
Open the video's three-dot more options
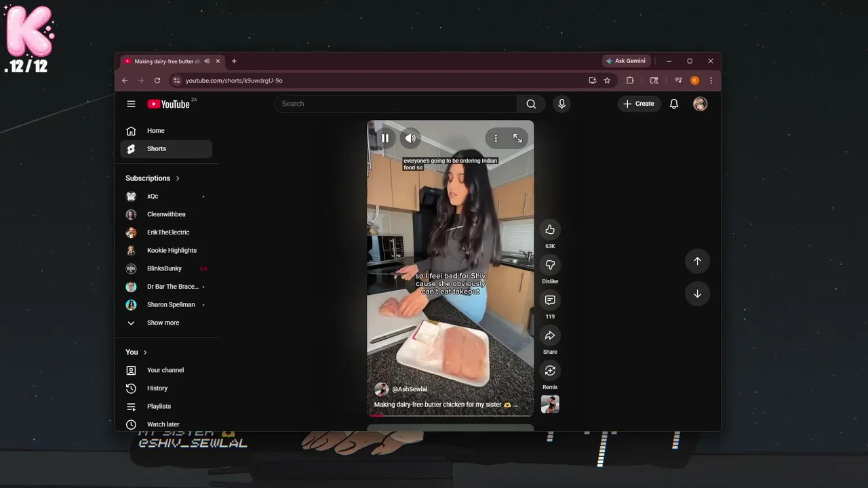coord(496,138)
